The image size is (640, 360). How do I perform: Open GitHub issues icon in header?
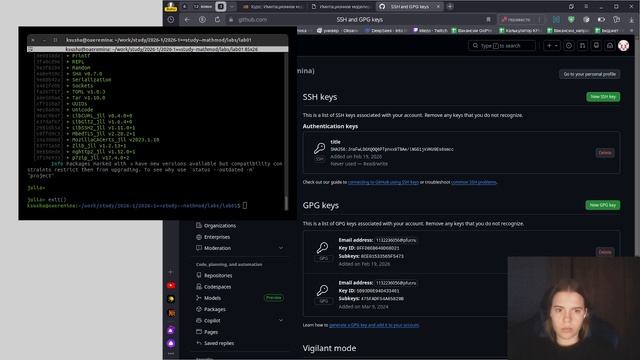point(569,46)
